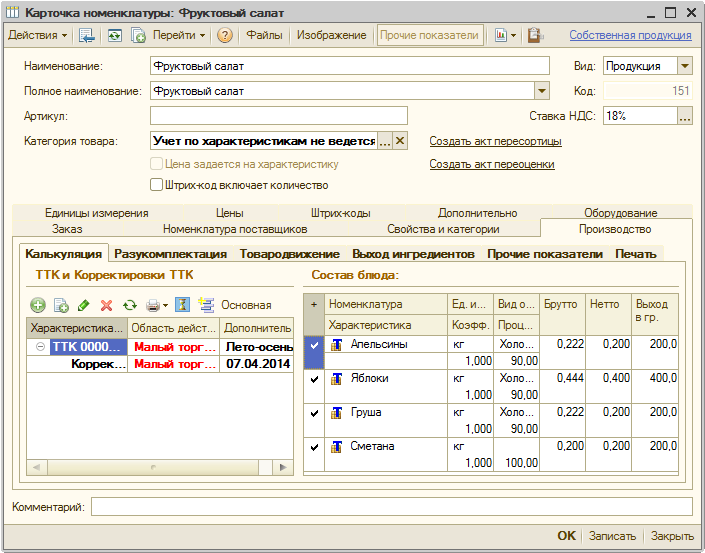
Task: Edit TTK with the green pencil icon
Action: pos(84,306)
